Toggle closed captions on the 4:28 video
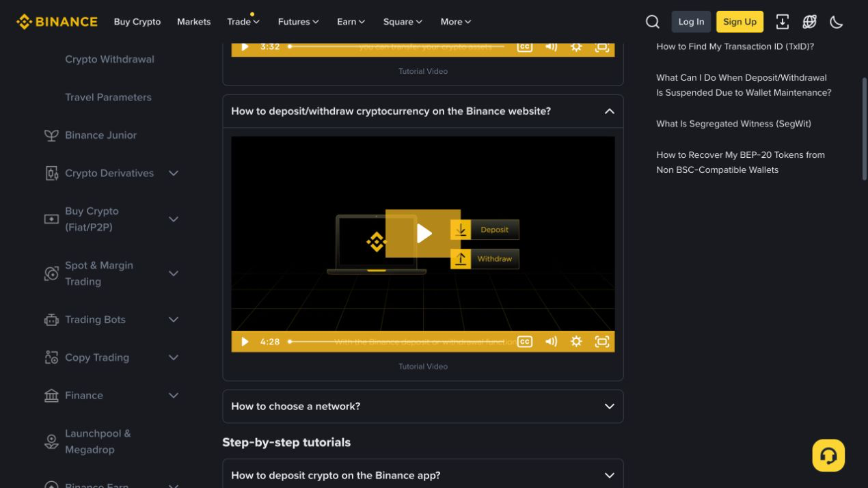868x488 pixels. coord(524,342)
